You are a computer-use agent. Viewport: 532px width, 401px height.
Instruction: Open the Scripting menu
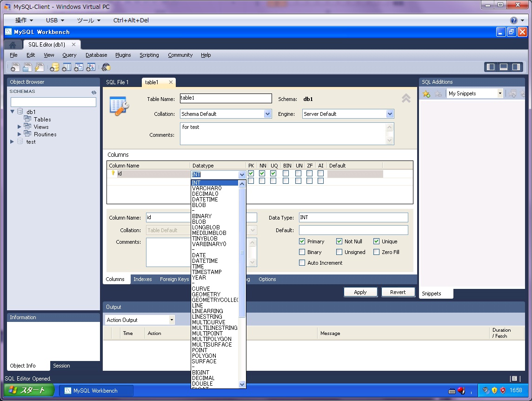(x=149, y=55)
